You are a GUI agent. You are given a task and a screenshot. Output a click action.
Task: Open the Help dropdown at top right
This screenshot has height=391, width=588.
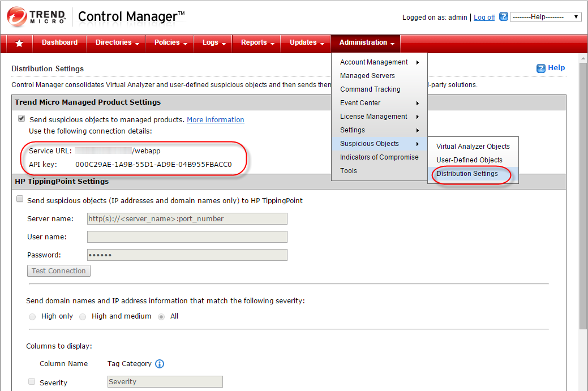point(546,17)
